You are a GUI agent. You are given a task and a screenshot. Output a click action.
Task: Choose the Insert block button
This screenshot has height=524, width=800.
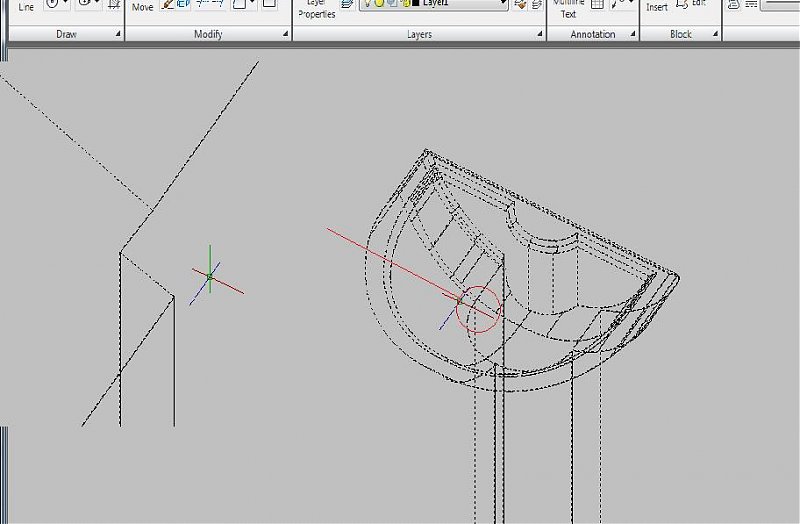coord(657,6)
